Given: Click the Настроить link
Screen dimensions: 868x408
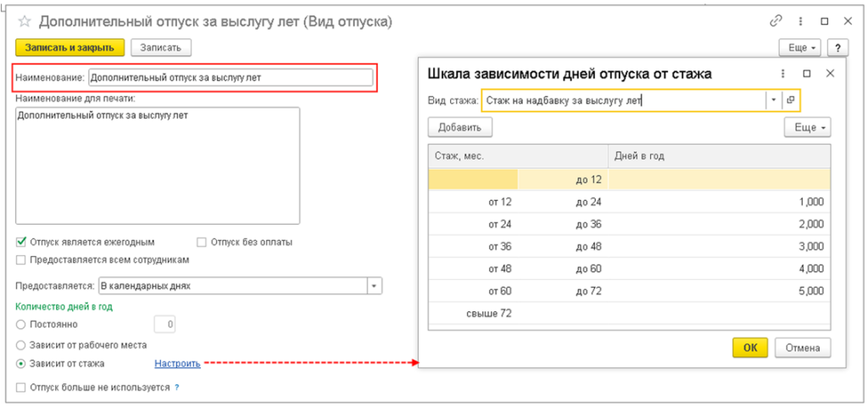Looking at the screenshot, I should 177,364.
